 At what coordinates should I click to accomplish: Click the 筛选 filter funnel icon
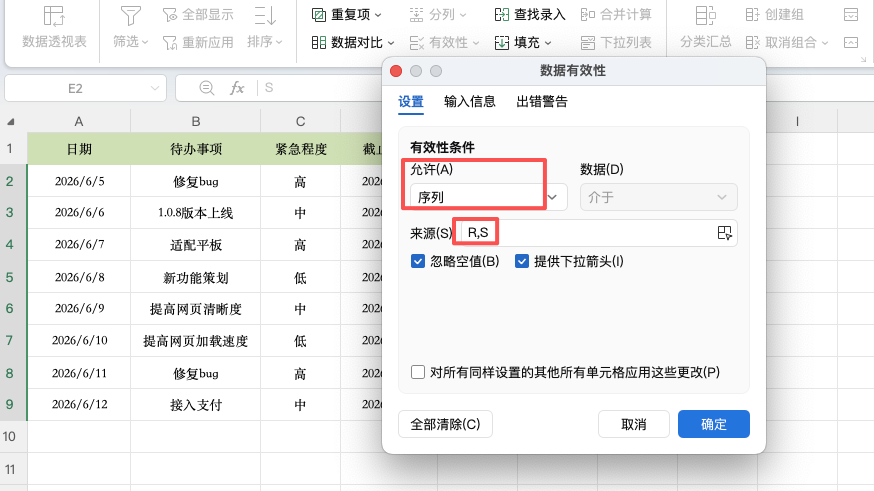coord(130,16)
